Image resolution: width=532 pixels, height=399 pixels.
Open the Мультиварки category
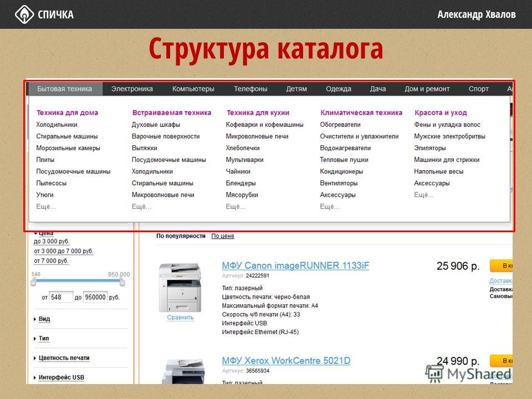(244, 160)
